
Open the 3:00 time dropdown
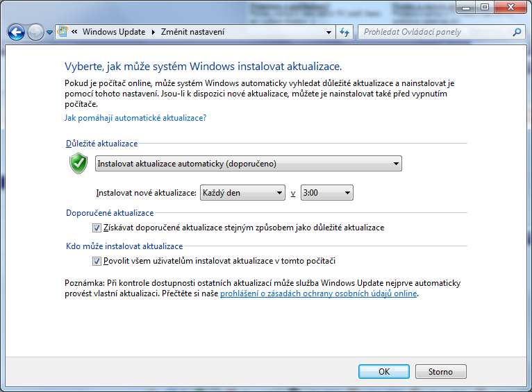(326, 193)
